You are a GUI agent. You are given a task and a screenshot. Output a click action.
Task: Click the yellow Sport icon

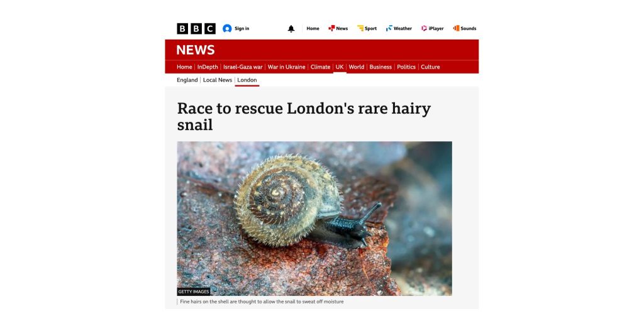(x=360, y=28)
